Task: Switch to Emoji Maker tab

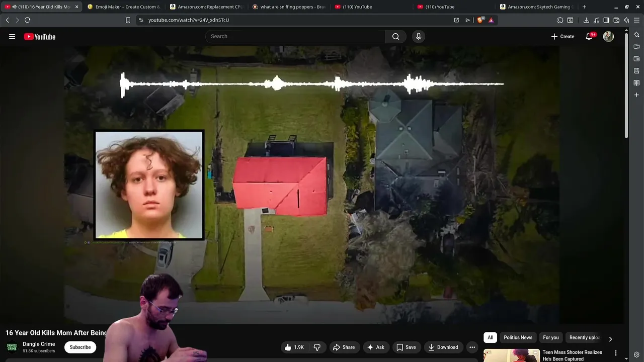Action: pyautogui.click(x=123, y=7)
